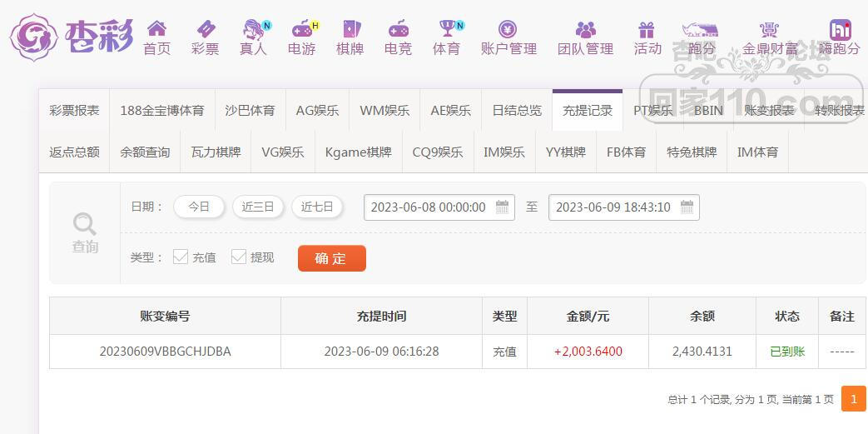
Task: Open the end date calendar picker
Action: 687,207
